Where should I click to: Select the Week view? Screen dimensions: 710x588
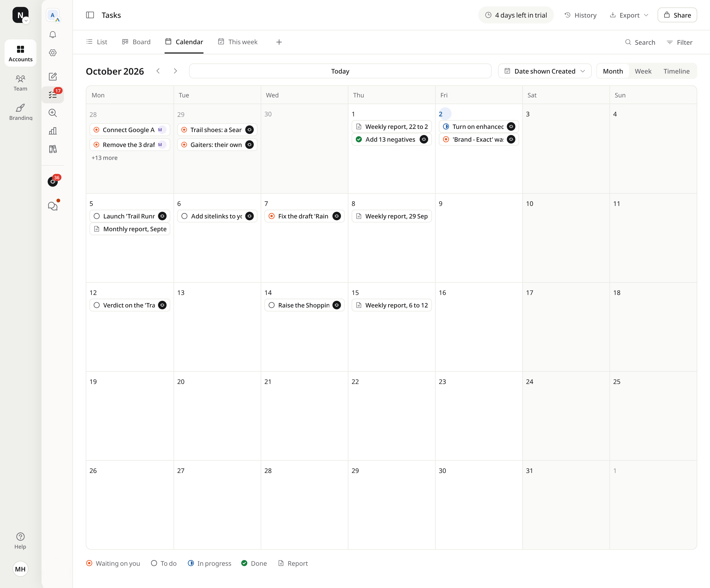[643, 71]
